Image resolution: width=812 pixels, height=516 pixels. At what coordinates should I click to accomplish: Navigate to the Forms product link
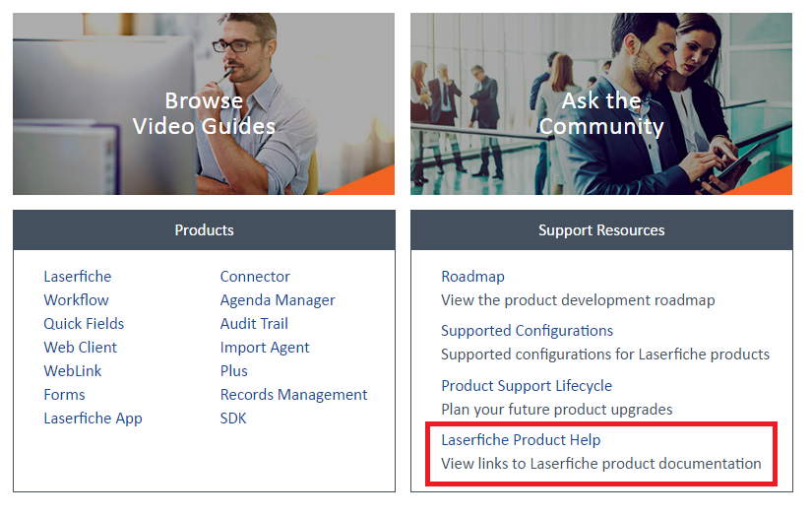pyautogui.click(x=64, y=395)
